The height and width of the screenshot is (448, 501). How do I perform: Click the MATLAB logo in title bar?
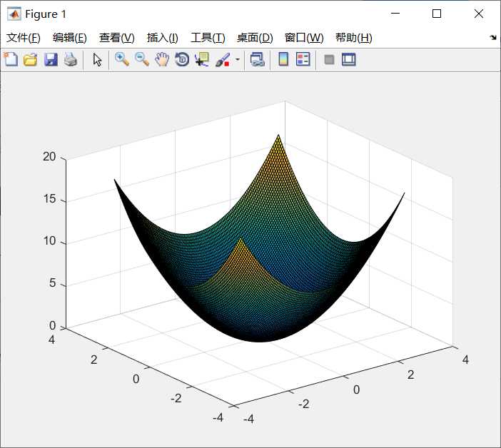pyautogui.click(x=14, y=14)
